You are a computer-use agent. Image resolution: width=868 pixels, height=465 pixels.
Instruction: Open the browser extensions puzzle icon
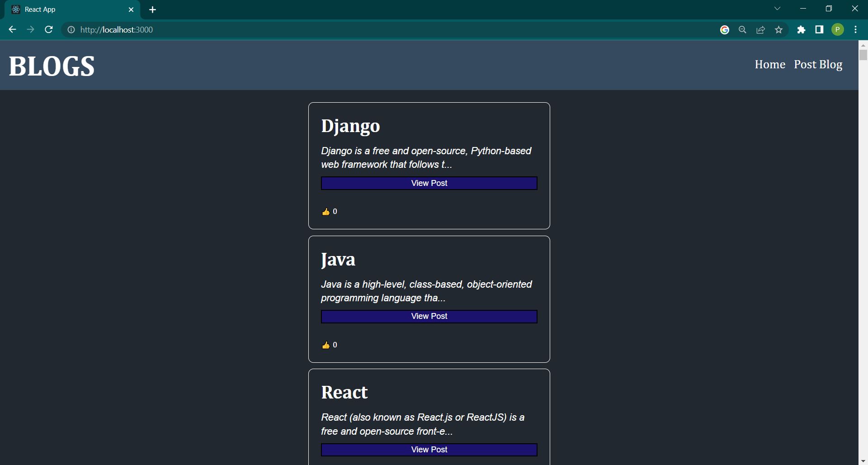(x=802, y=29)
